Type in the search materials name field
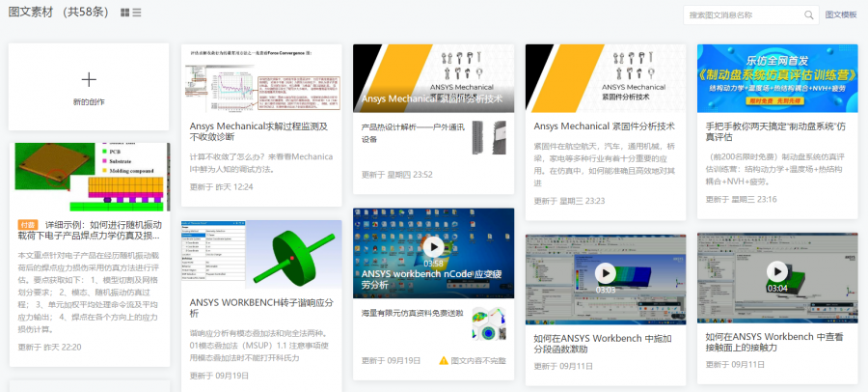This screenshot has height=392, width=868. 743,15
